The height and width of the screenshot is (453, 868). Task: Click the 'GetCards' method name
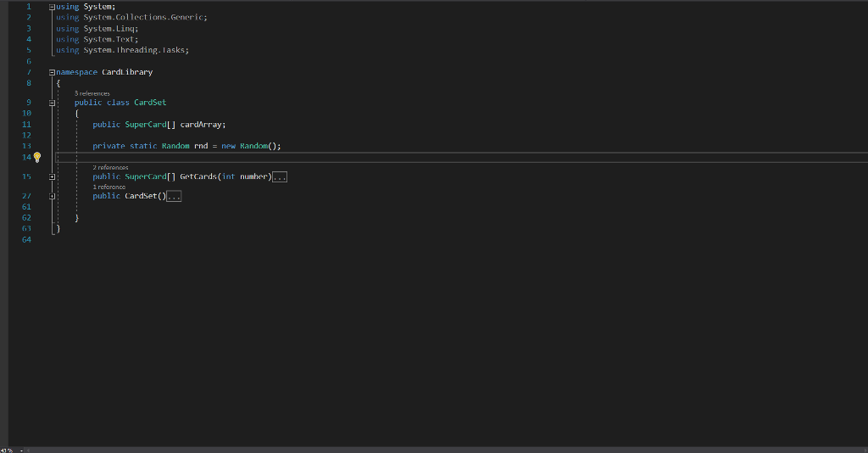(198, 176)
